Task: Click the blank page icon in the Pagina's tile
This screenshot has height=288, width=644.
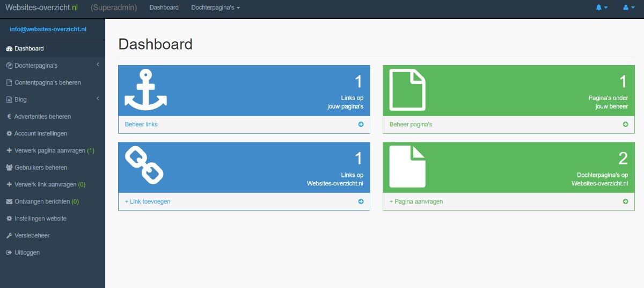Action: (x=407, y=90)
